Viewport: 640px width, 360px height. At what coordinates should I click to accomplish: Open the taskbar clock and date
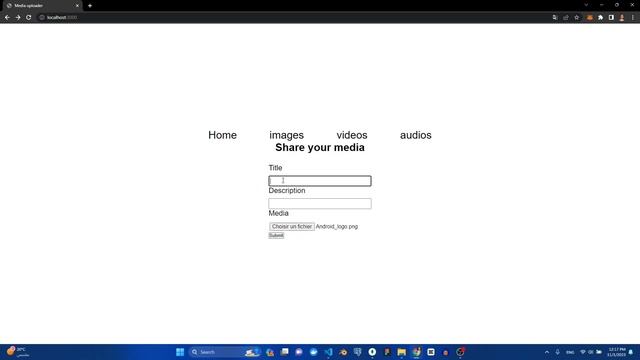616,352
